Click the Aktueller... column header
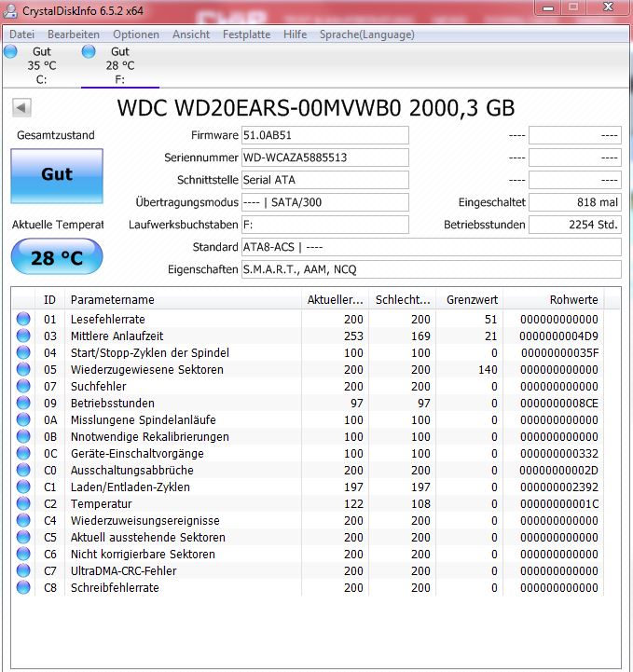The width and height of the screenshot is (633, 672). 335,299
